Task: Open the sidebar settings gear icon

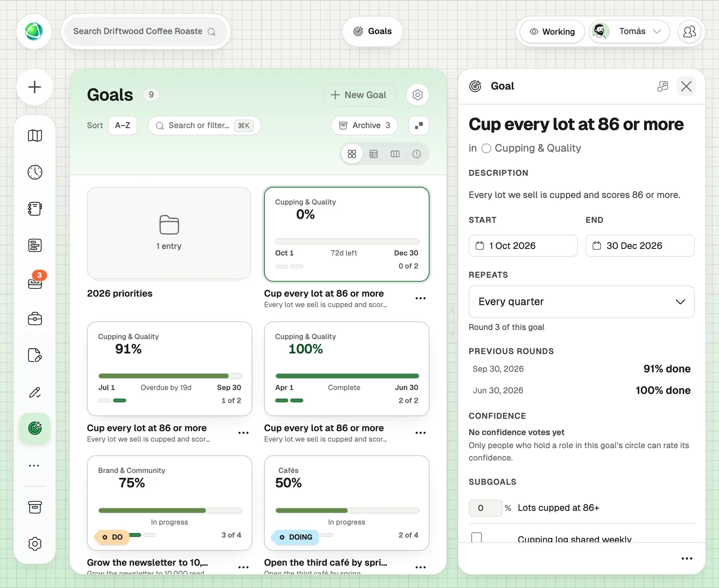Action: pos(35,544)
